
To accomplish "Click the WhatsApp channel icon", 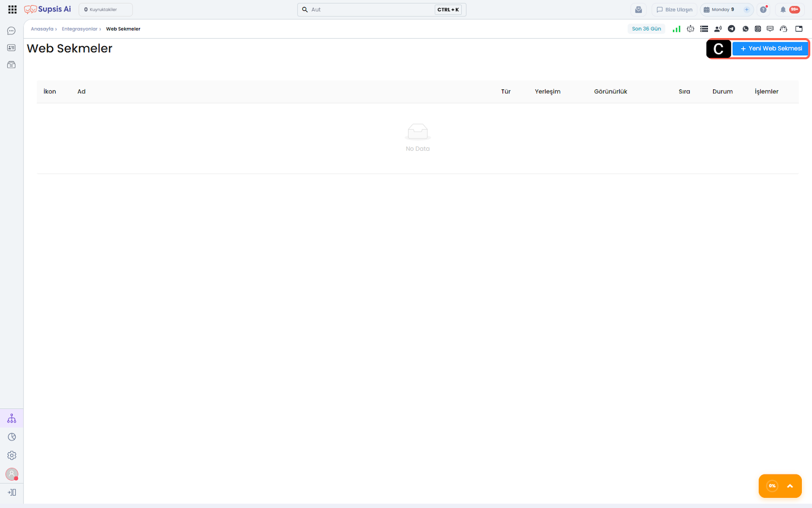I will pos(745,29).
